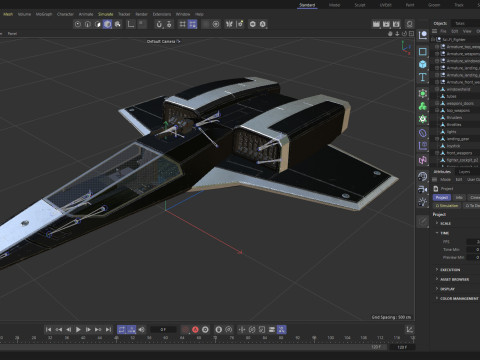Switch to the Standard layout tab
Screen dimensions: 480x360
pos(307,5)
